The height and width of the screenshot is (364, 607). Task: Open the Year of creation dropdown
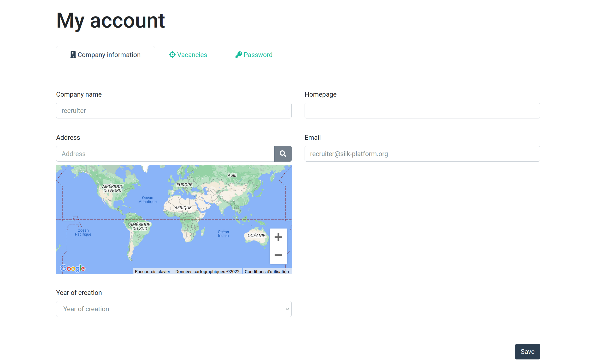[x=173, y=309]
